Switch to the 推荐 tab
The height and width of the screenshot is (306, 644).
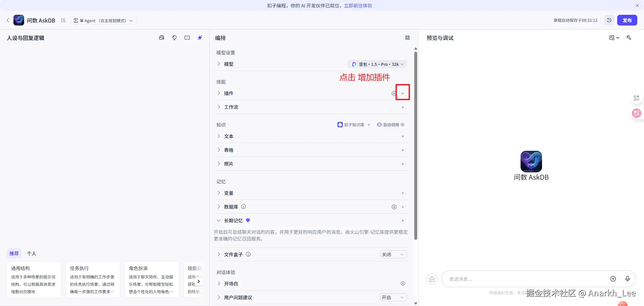point(14,254)
